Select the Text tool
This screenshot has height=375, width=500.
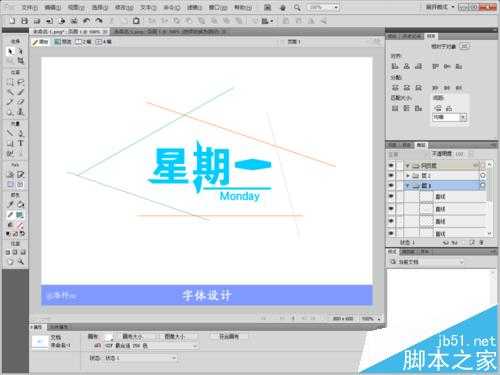pyautogui.click(x=20, y=143)
